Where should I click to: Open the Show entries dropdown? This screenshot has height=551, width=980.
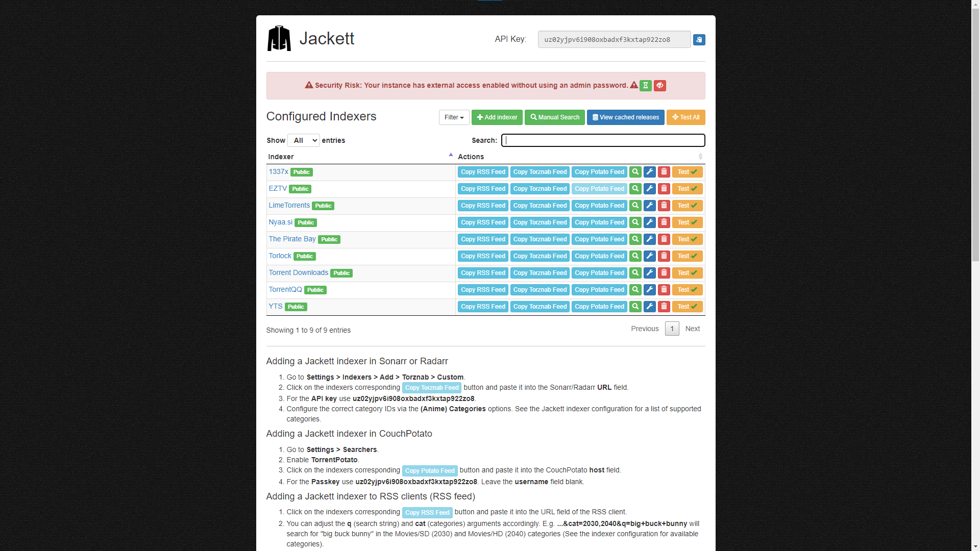[x=304, y=140]
